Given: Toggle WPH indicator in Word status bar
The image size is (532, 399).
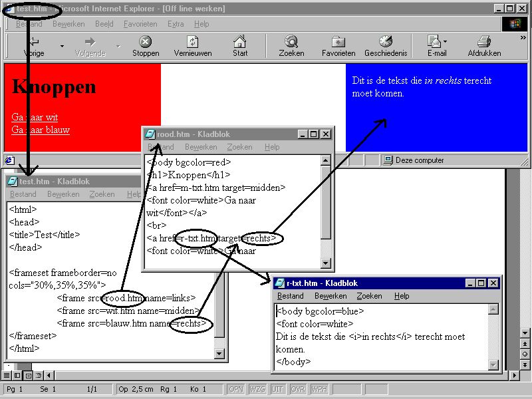Looking at the screenshot, I should pyautogui.click(x=320, y=389).
